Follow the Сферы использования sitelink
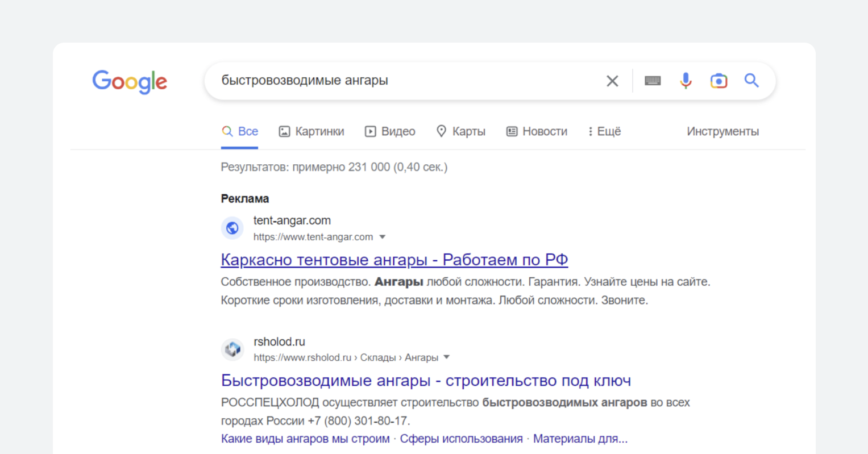Image resolution: width=868 pixels, height=454 pixels. [x=461, y=439]
